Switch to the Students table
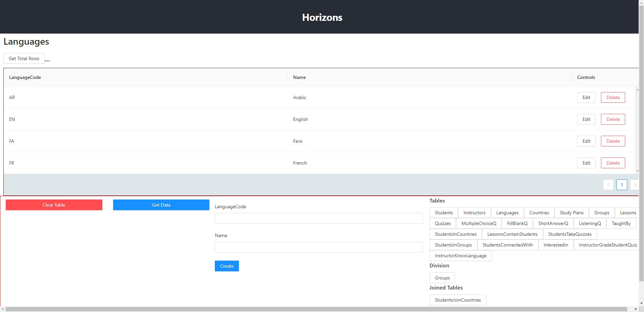This screenshot has height=312, width=644. point(443,213)
